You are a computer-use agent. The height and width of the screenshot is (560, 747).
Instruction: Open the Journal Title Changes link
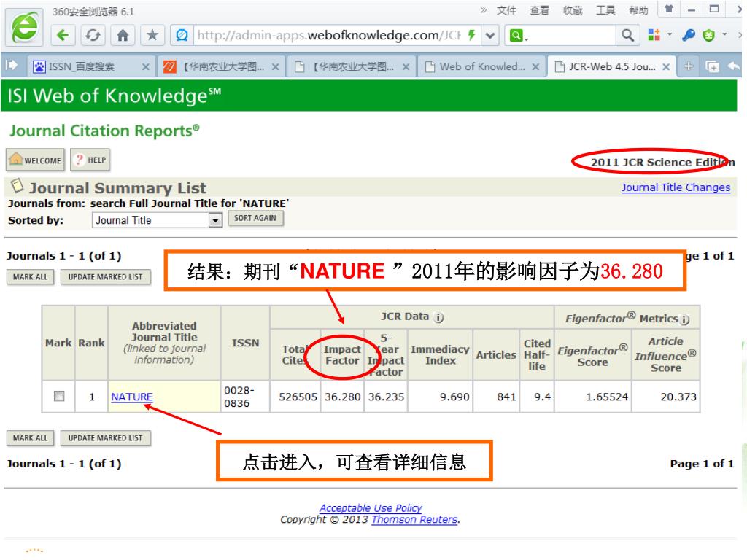tap(676, 187)
